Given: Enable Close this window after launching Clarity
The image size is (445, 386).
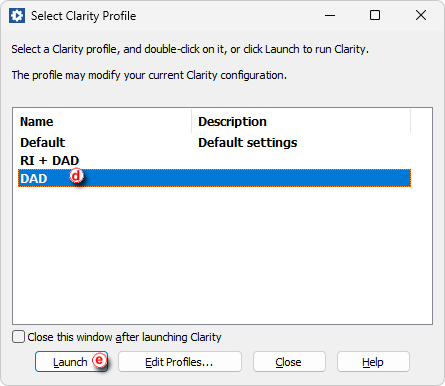Looking at the screenshot, I should (18, 337).
